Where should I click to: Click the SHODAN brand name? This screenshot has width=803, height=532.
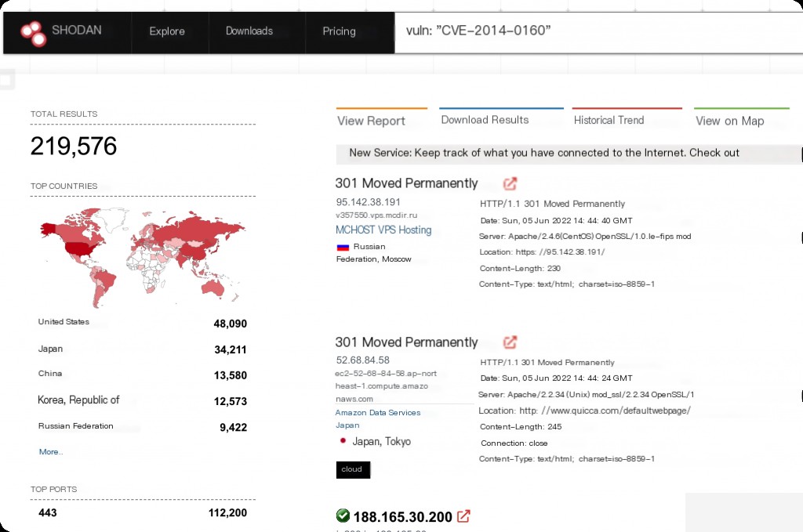click(x=77, y=31)
